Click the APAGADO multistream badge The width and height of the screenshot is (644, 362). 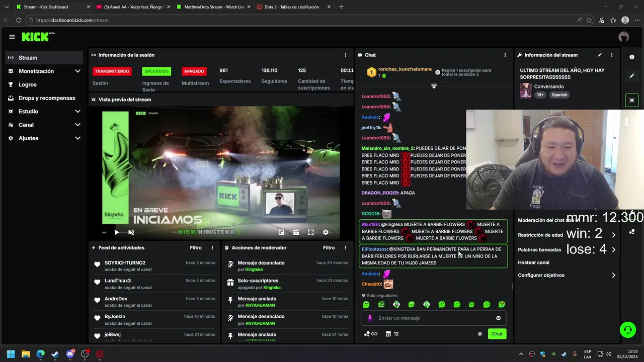194,71
